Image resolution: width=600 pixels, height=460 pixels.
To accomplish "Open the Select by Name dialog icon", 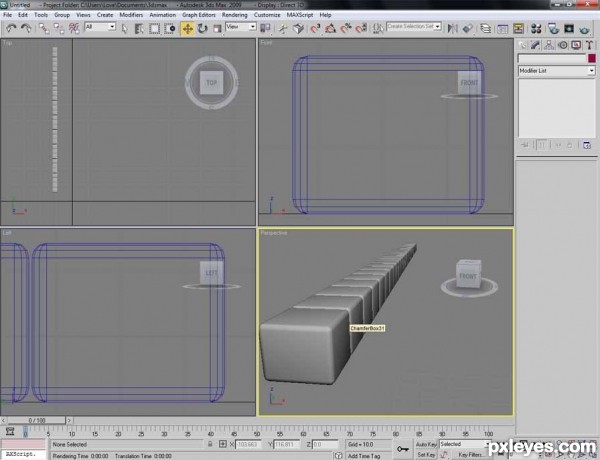I will click(139, 29).
